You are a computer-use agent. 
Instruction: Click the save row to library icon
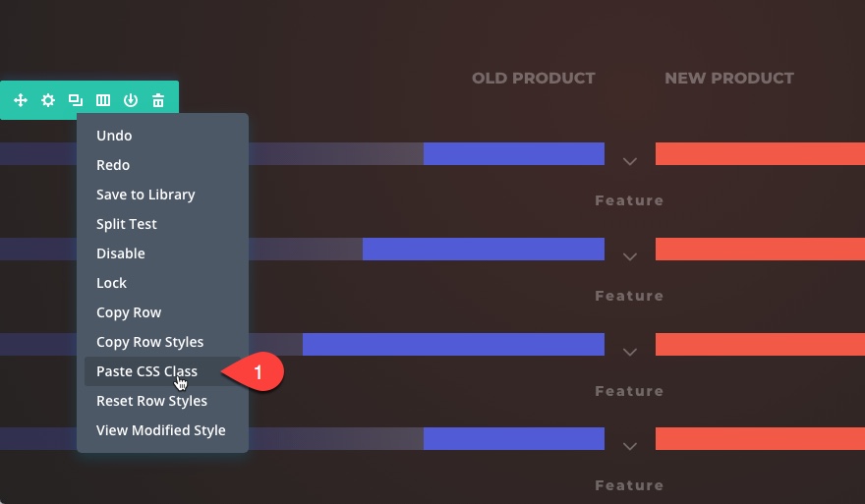pyautogui.click(x=130, y=100)
